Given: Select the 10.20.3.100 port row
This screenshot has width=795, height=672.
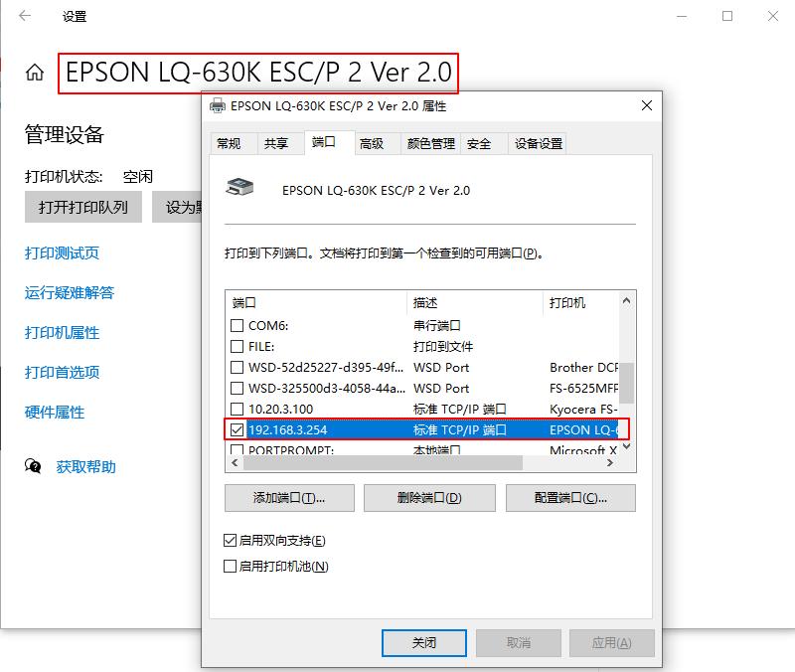Looking at the screenshot, I should [424, 409].
